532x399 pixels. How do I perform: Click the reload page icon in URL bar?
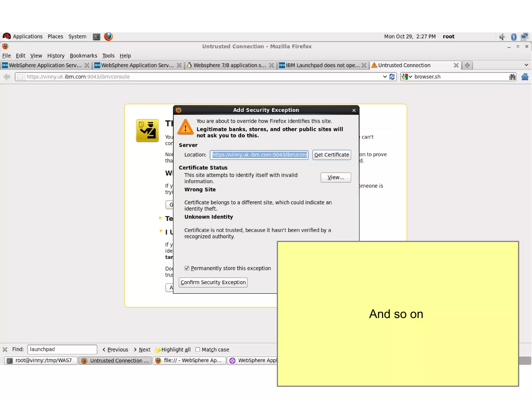pyautogui.click(x=392, y=77)
